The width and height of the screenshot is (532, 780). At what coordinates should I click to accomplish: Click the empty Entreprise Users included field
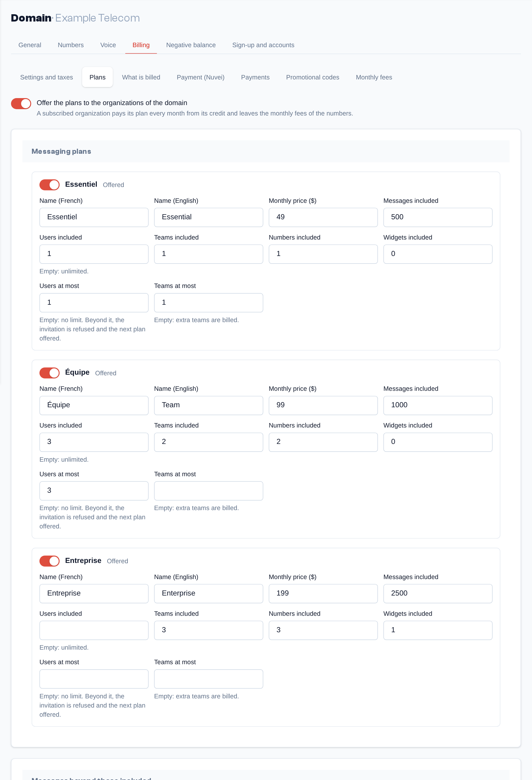(x=94, y=630)
